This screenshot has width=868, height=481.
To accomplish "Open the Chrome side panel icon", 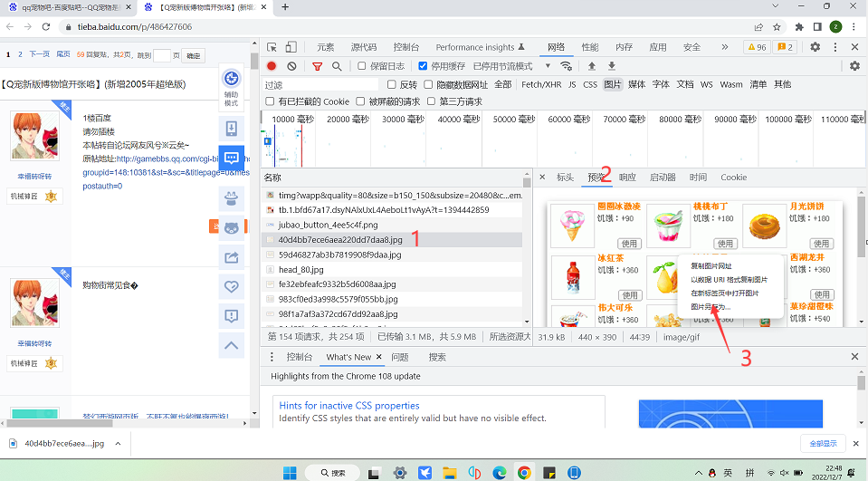I will [x=817, y=26].
